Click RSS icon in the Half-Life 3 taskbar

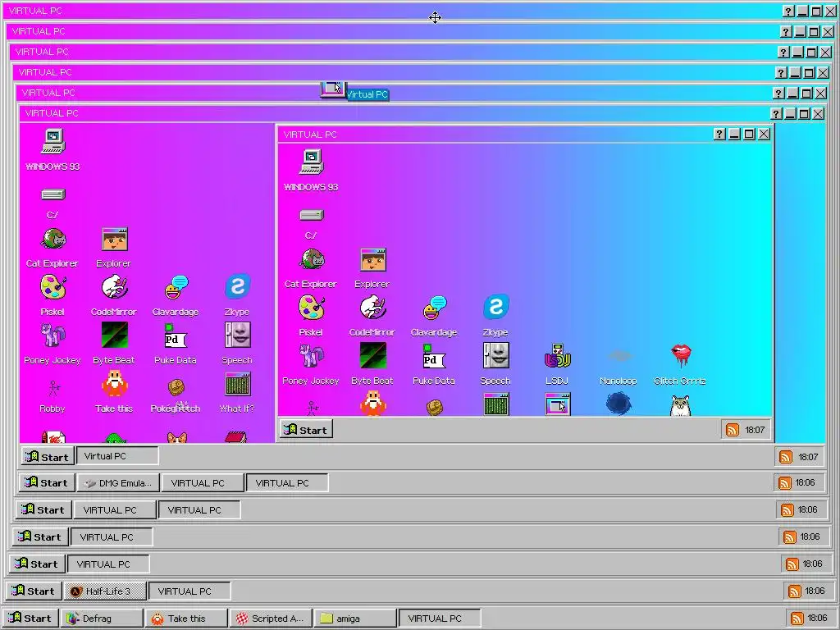[795, 591]
